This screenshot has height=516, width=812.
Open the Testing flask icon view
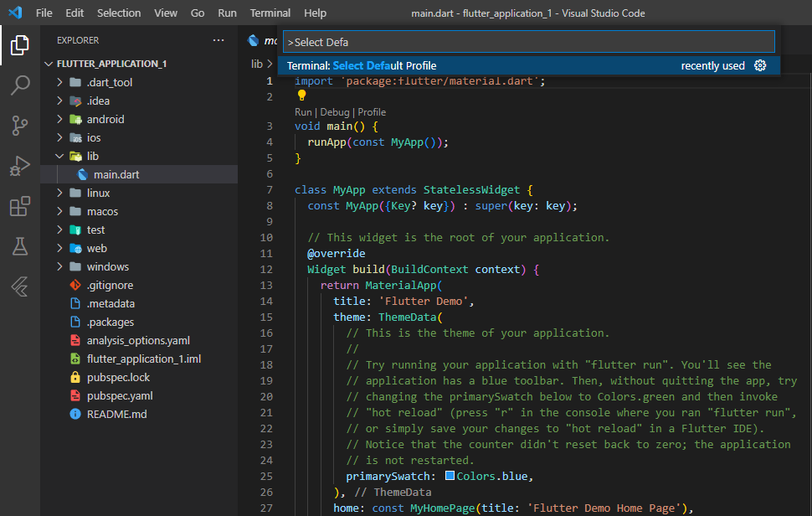click(20, 246)
